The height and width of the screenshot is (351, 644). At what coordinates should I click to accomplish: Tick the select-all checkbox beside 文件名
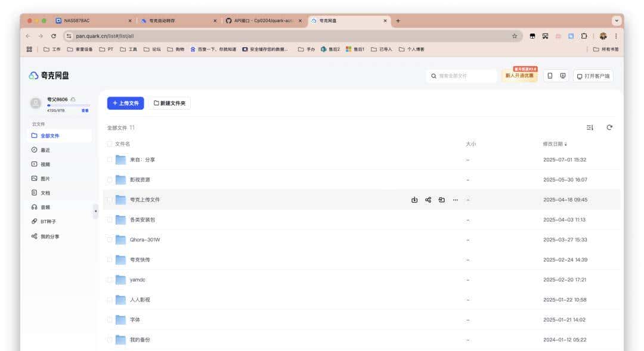109,144
